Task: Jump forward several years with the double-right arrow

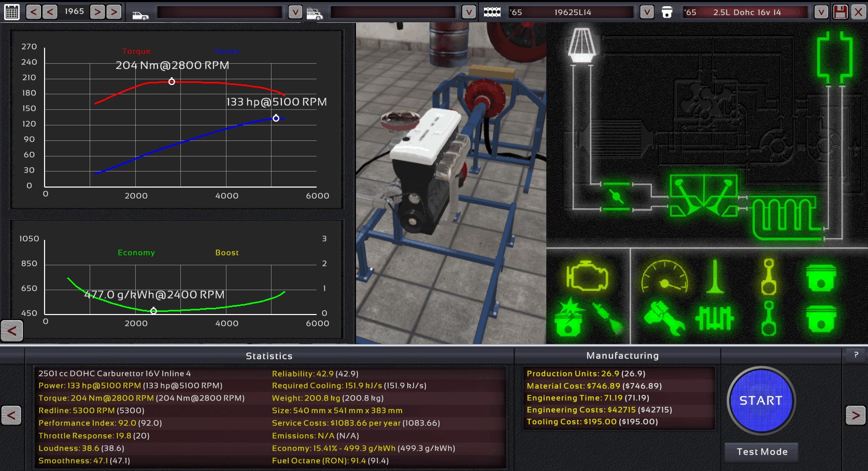Action: (x=114, y=11)
